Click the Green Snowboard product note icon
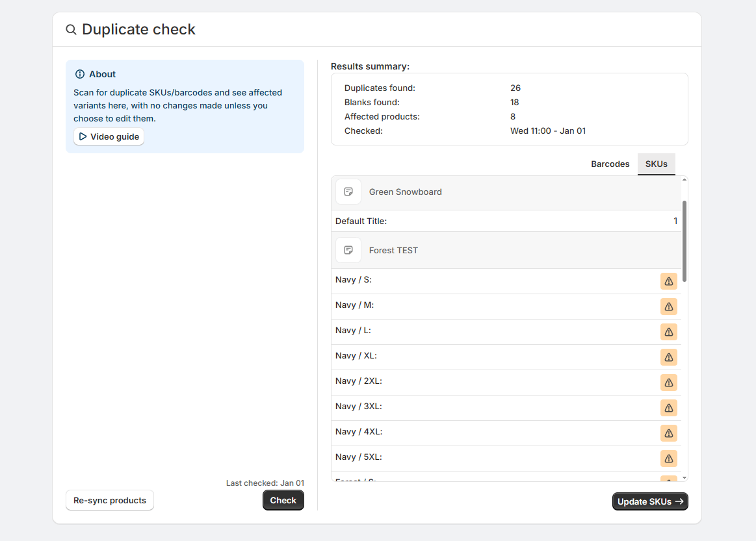 click(348, 192)
